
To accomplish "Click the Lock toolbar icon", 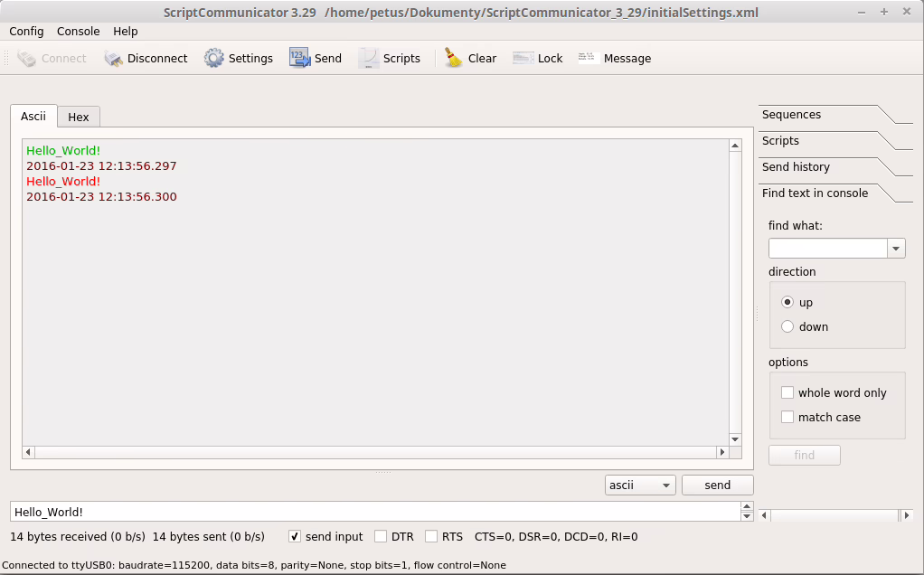I will point(523,59).
